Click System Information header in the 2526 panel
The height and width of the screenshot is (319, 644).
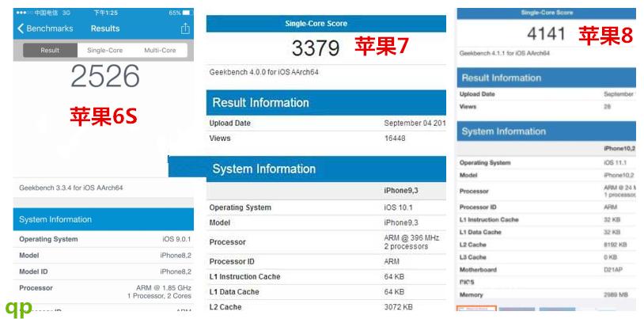tap(103, 219)
